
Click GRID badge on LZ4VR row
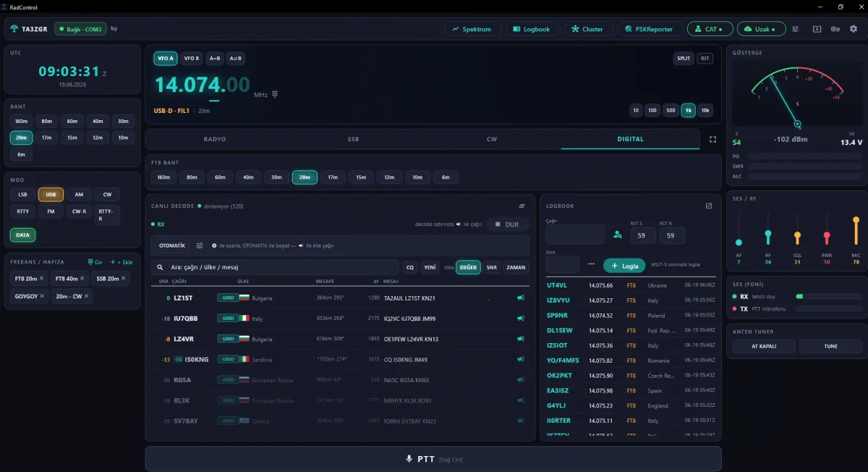[x=228, y=339]
